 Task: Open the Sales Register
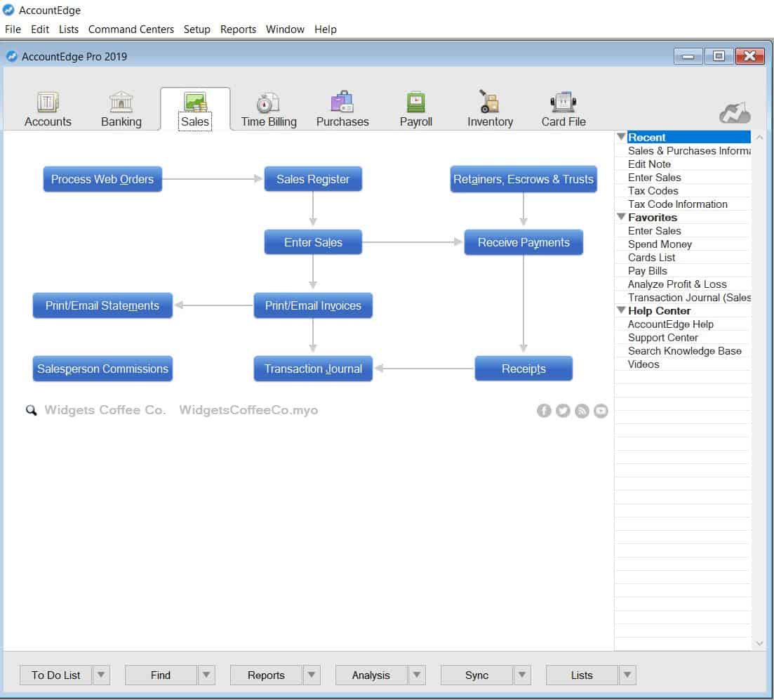[x=313, y=179]
